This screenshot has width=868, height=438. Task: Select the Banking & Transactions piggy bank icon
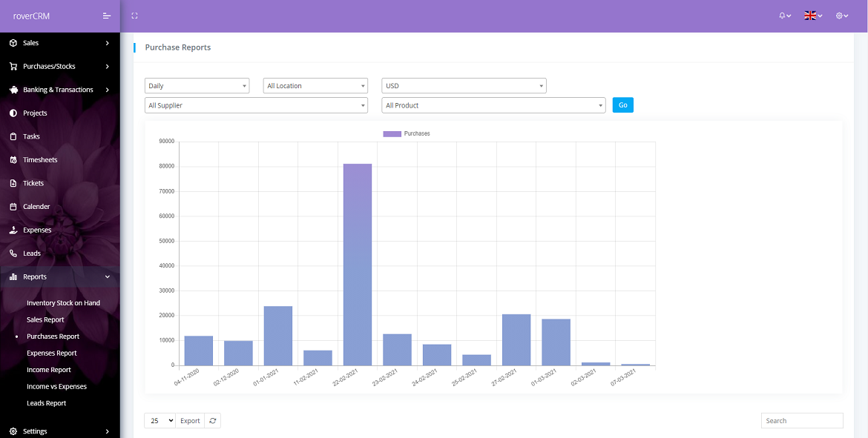tap(13, 89)
